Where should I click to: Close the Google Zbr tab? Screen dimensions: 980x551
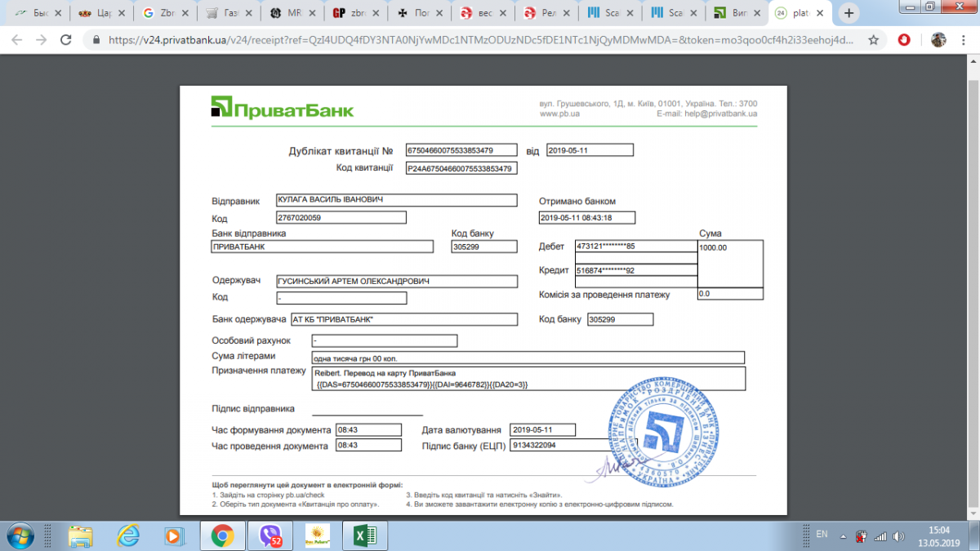point(184,13)
